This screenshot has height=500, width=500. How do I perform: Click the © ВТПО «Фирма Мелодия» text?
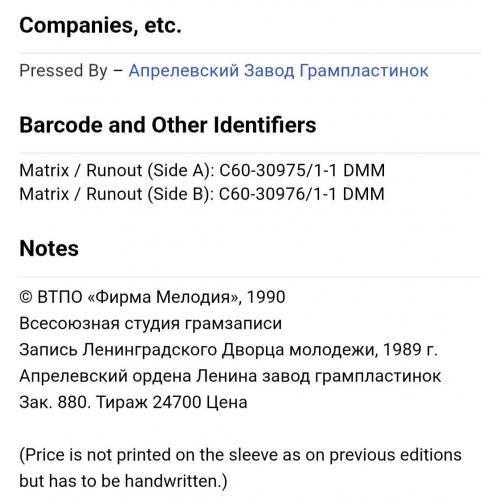coord(130,297)
